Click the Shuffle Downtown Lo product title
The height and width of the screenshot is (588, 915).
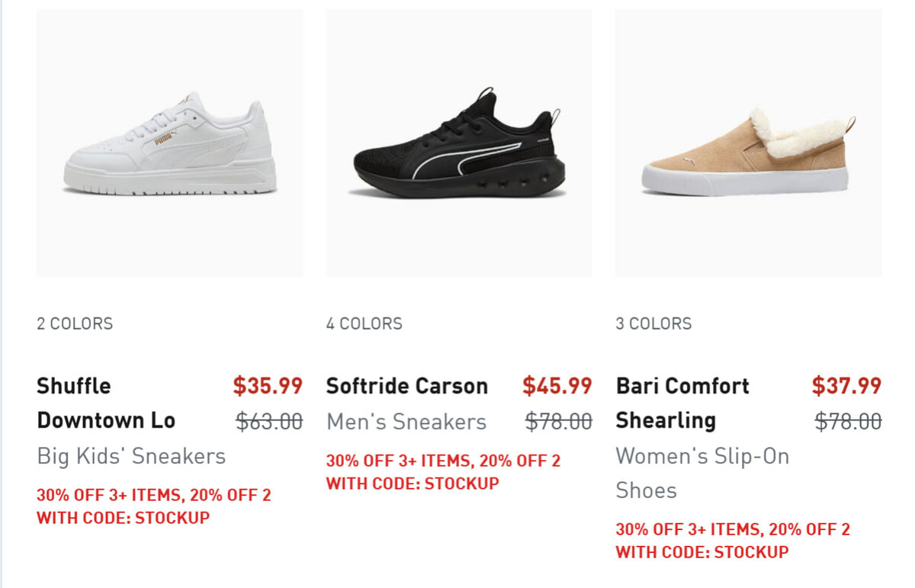(106, 403)
